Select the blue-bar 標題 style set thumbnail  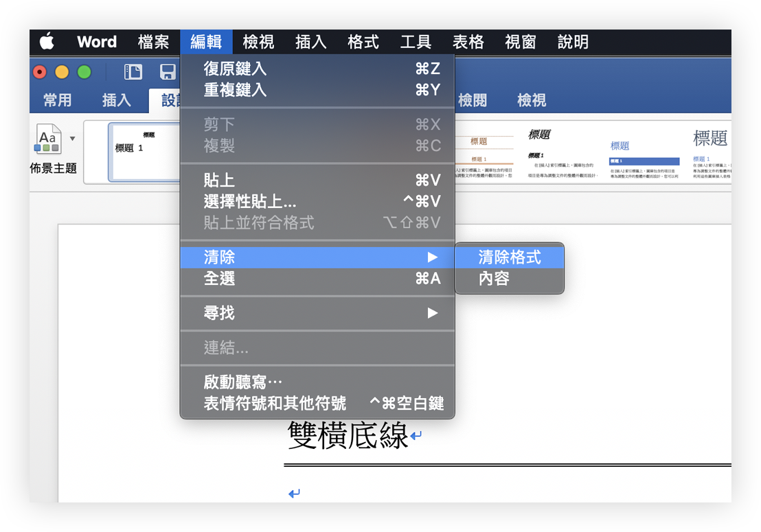[644, 159]
